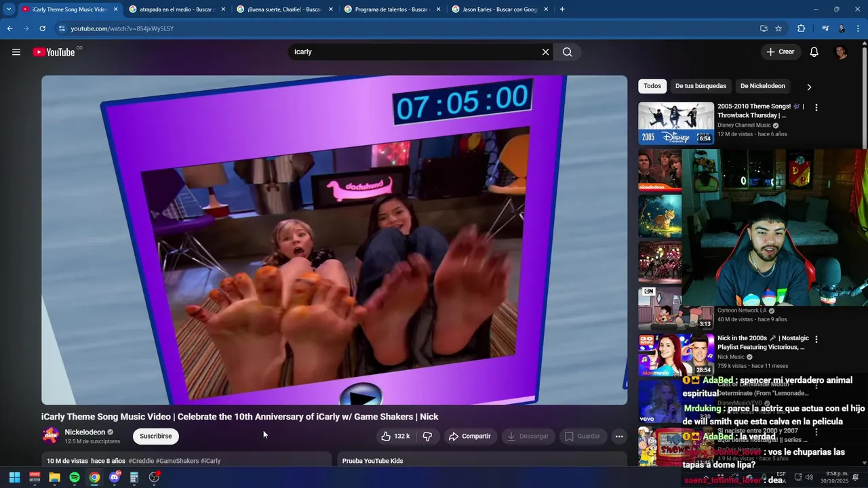Click the youtube.com address bar URL
This screenshot has height=488, width=868.
click(x=122, y=28)
